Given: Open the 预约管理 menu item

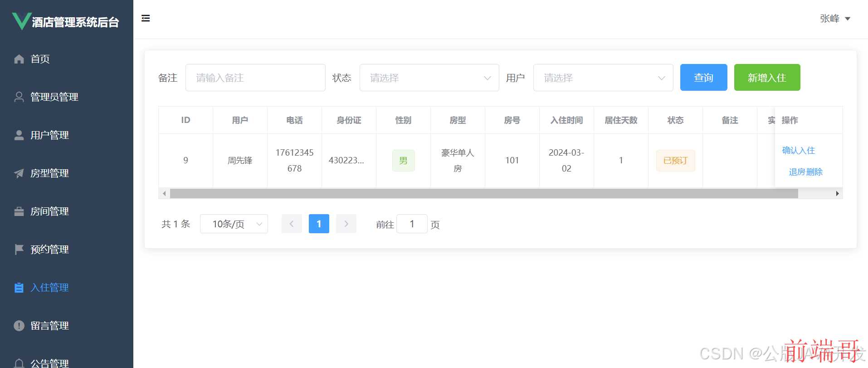Looking at the screenshot, I should [x=67, y=250].
